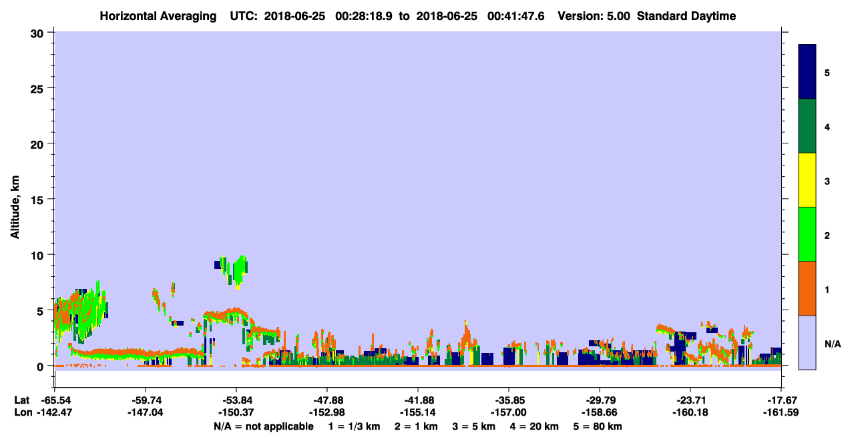Click longitude value -160.18
The image size is (868, 445).
tap(690, 412)
